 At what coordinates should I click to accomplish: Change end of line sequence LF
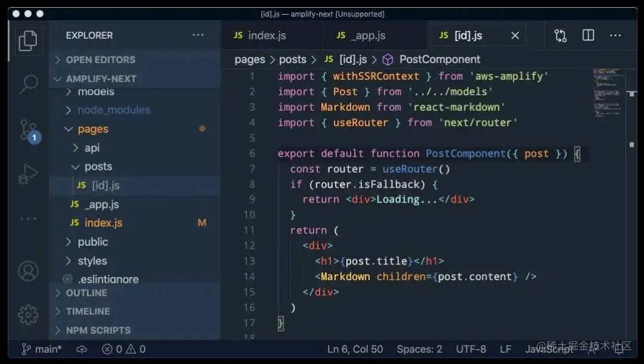coord(506,349)
